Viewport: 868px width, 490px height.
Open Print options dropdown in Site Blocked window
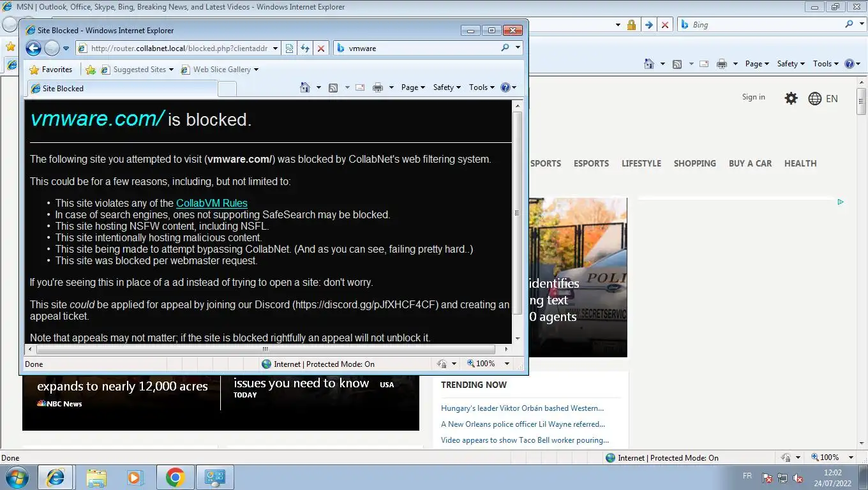[x=391, y=87]
